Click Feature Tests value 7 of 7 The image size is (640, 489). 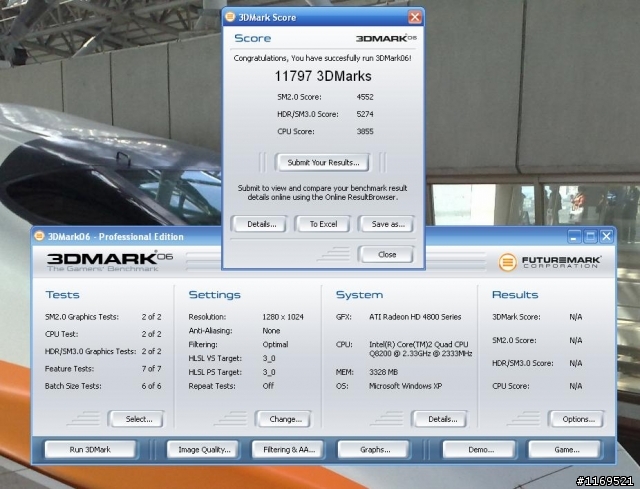pyautogui.click(x=151, y=369)
